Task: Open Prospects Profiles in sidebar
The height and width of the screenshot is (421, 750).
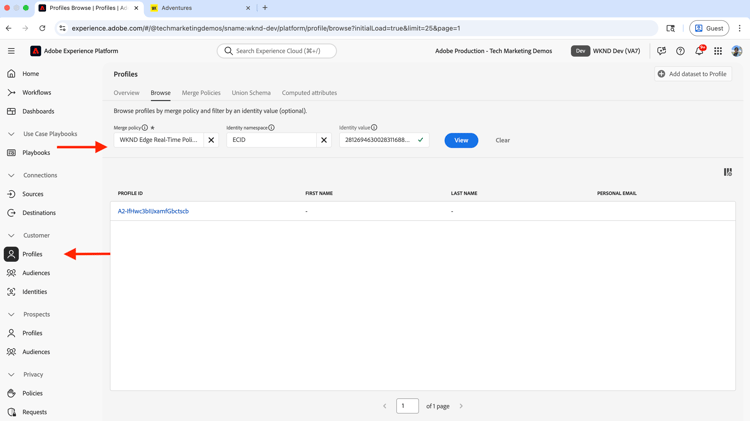Action: pos(32,333)
